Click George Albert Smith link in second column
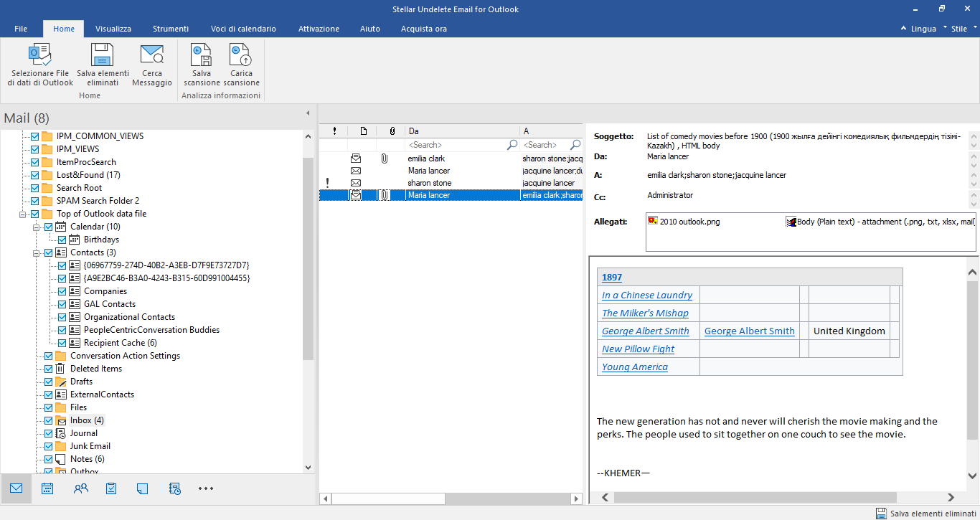The image size is (980, 520). tap(750, 331)
